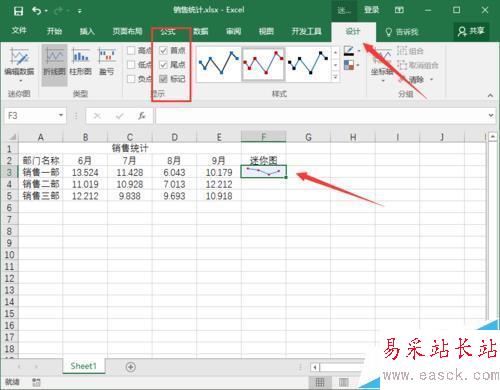The image size is (500, 390).
Task: Uncheck the 首点 first point checkbox
Action: (x=163, y=51)
